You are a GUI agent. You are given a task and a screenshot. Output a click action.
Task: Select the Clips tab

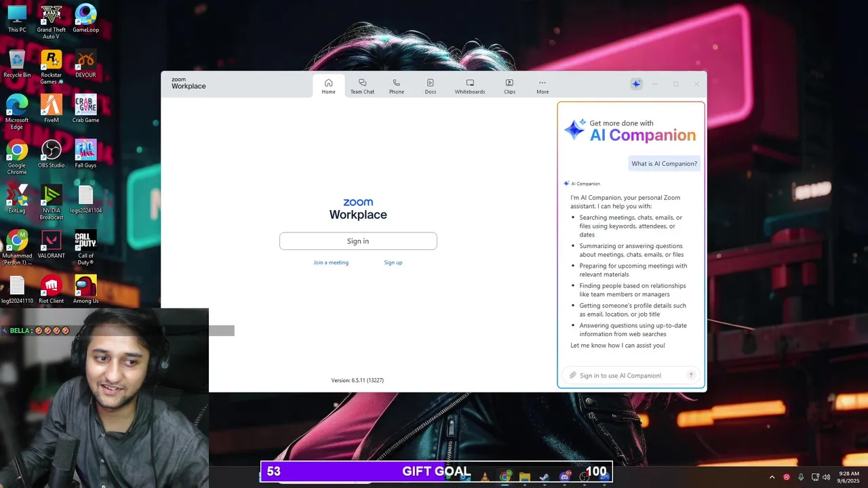509,86
